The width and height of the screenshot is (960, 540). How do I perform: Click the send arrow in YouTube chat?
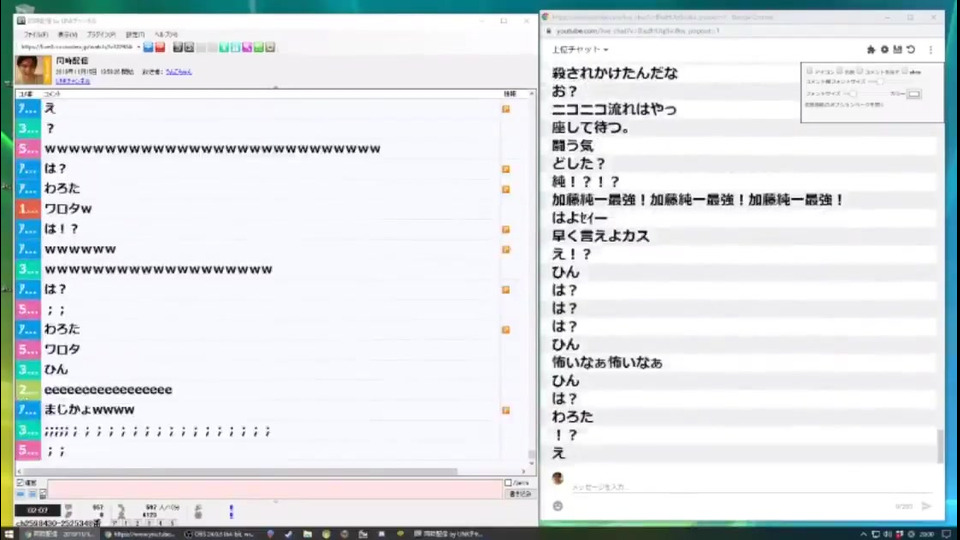point(926,506)
